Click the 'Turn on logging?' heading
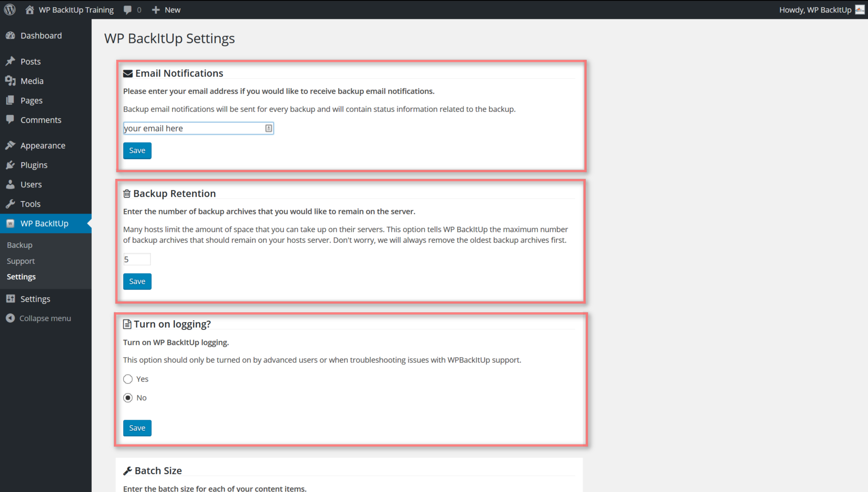Screen dimensions: 868x492 click(x=172, y=324)
